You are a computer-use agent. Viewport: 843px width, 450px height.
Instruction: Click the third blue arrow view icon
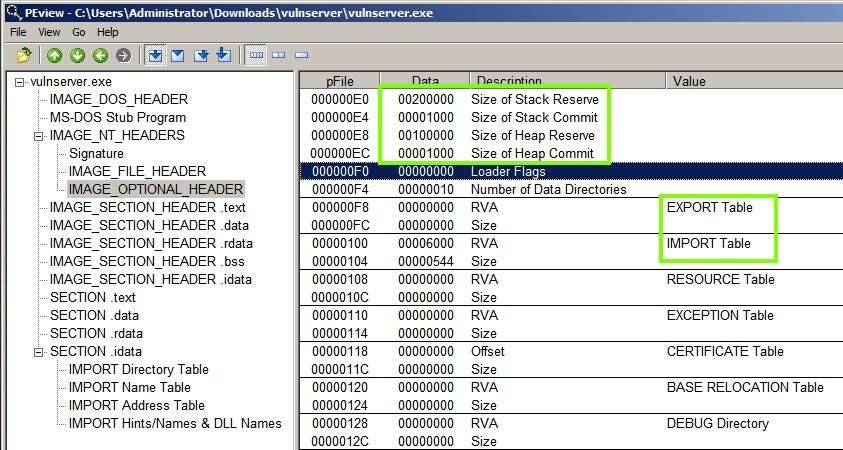tap(201, 55)
